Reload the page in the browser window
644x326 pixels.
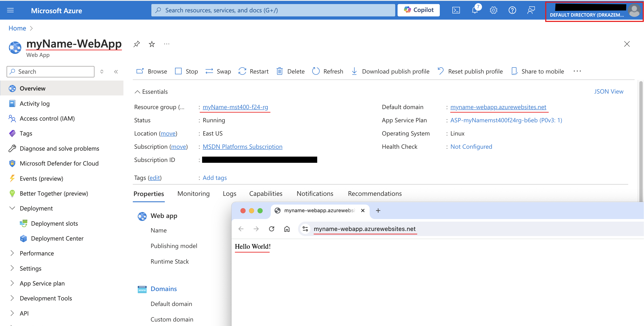pyautogui.click(x=272, y=229)
